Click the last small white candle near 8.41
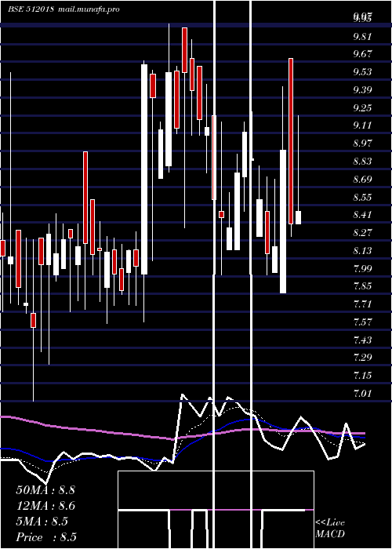 pos(298,217)
